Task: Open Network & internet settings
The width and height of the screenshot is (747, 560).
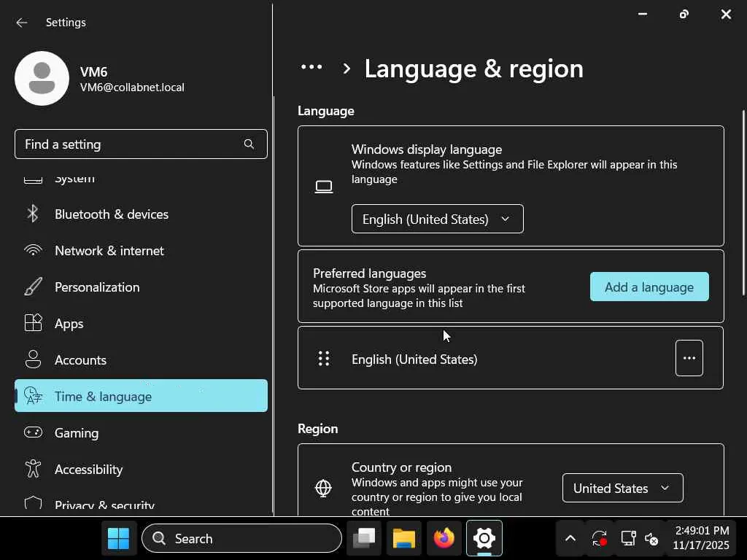Action: pos(141,251)
